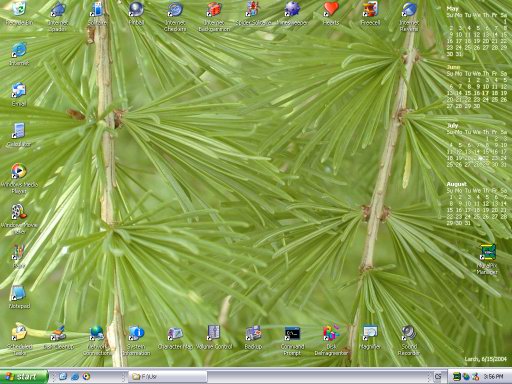Click the second icon in the system tray
Viewport: 512px width, 384px height.
[466, 377]
